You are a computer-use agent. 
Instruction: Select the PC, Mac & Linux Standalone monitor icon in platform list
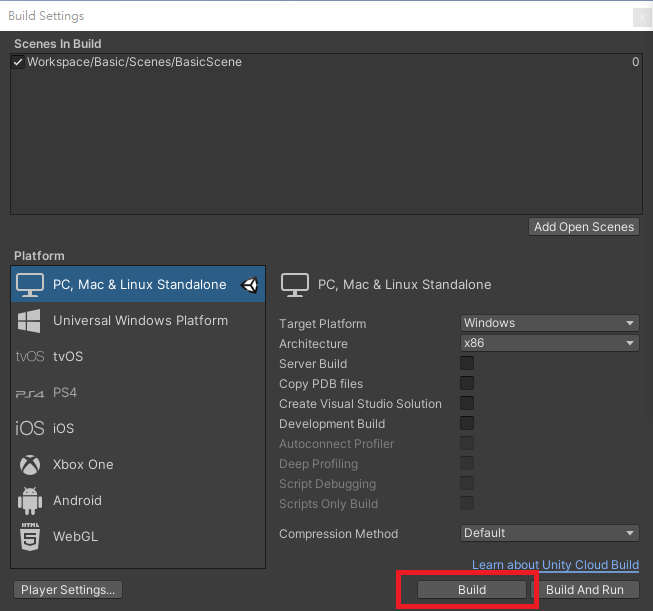[30, 284]
